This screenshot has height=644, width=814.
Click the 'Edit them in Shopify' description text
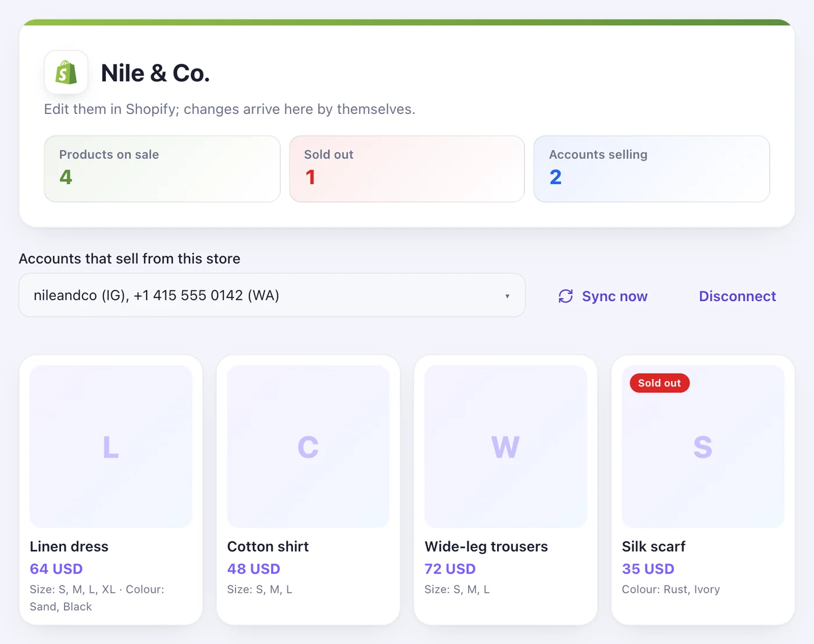pos(230,109)
